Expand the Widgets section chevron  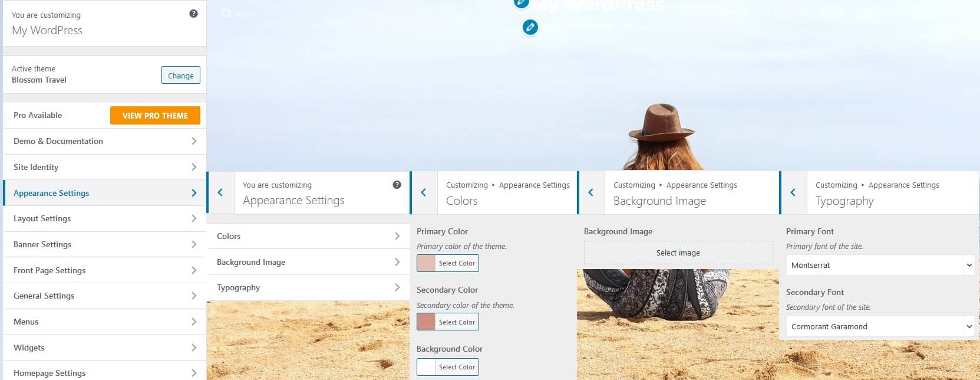[194, 348]
